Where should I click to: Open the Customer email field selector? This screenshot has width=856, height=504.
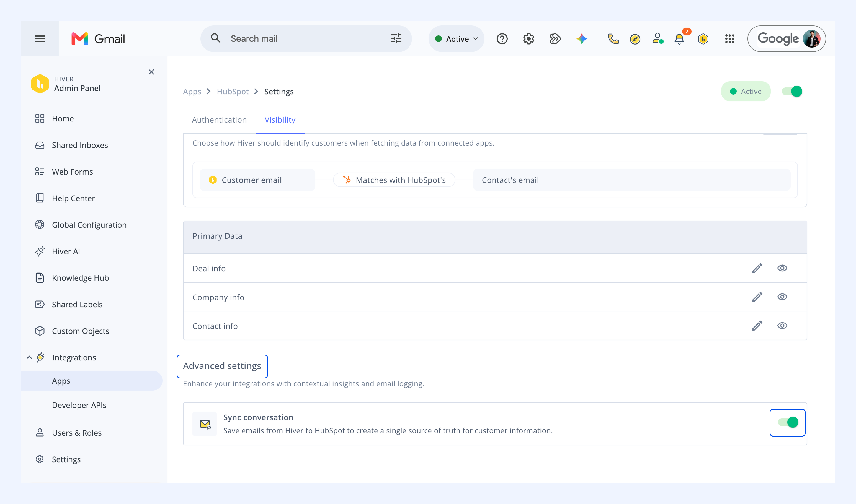coord(257,180)
